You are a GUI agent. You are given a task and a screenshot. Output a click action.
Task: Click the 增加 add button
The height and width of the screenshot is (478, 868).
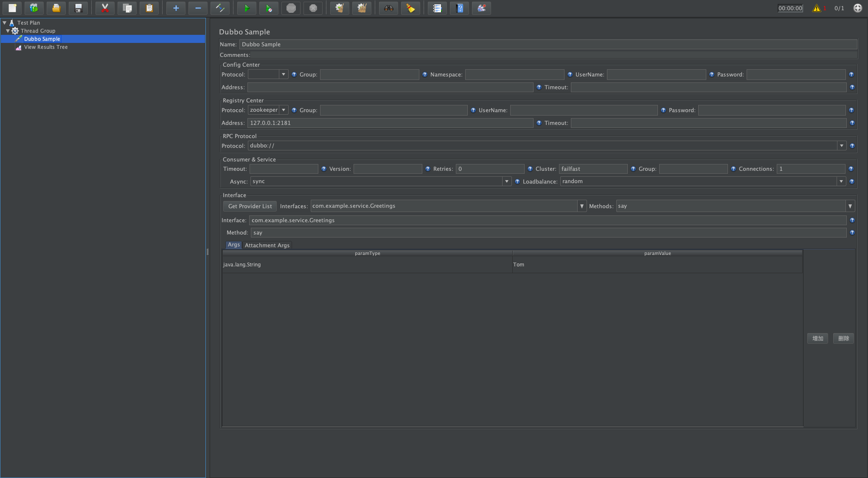817,339
